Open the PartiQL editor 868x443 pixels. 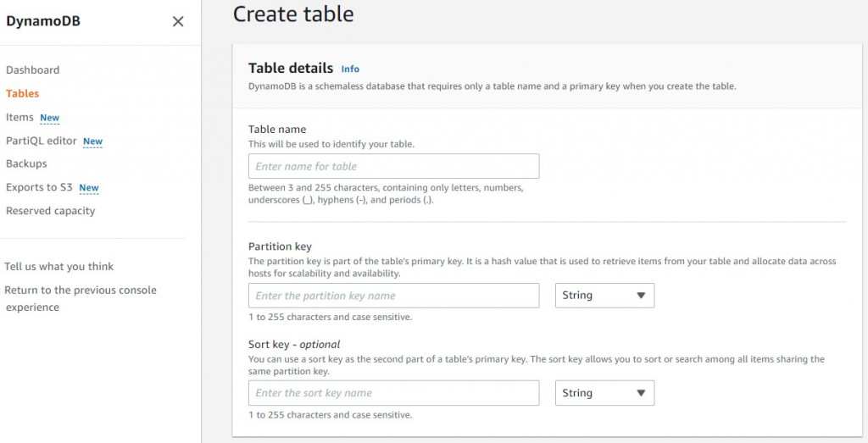(42, 141)
